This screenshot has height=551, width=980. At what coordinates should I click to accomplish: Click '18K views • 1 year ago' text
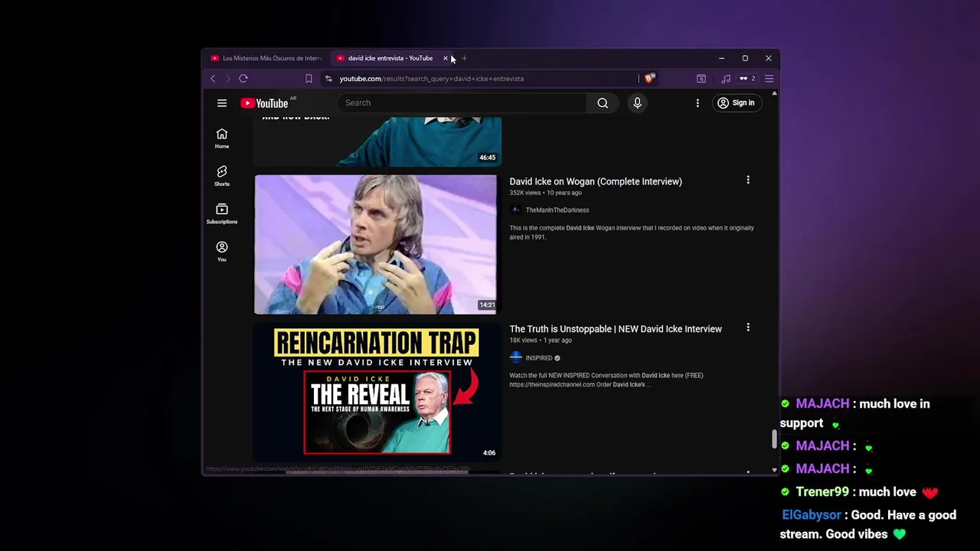pos(541,341)
